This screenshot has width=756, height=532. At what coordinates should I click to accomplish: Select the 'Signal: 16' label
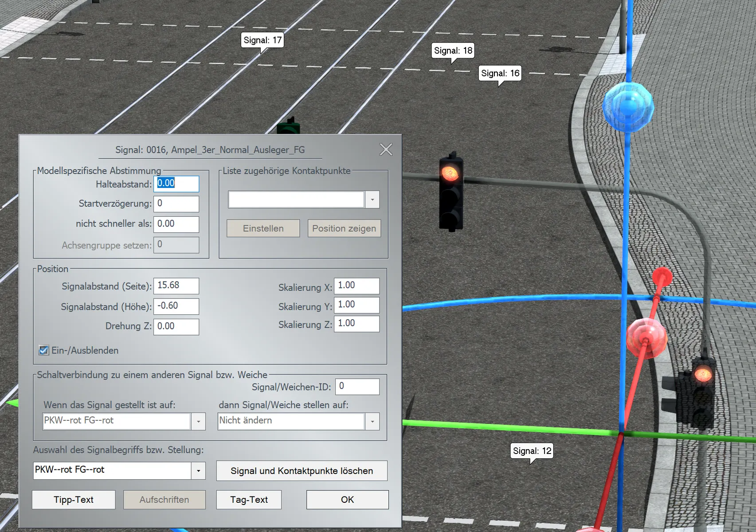click(x=500, y=73)
